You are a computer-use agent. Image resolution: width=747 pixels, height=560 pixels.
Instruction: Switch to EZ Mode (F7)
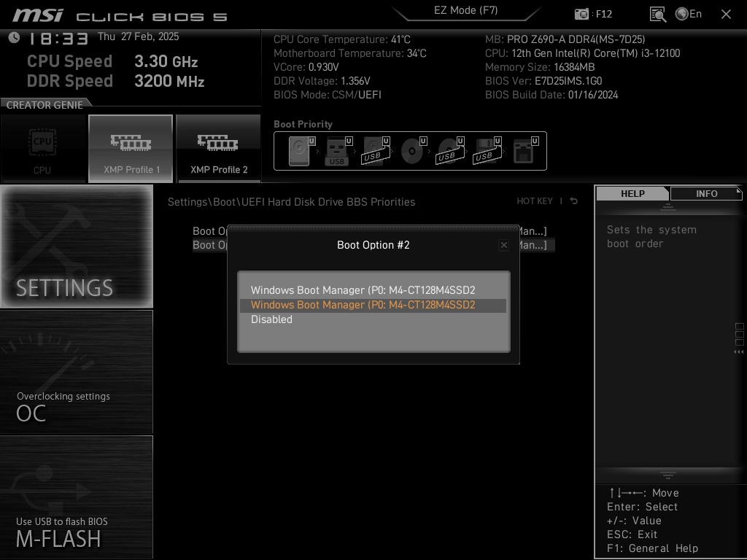click(x=465, y=10)
